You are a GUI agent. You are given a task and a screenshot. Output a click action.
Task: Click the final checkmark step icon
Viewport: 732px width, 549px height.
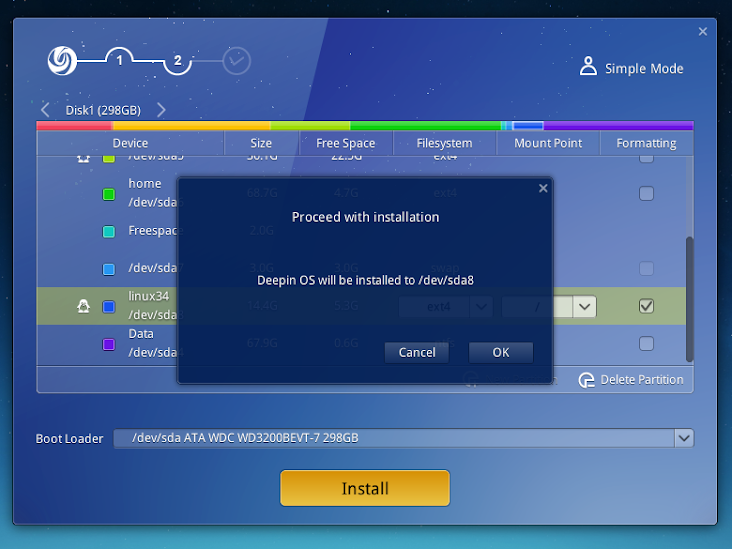pyautogui.click(x=237, y=61)
